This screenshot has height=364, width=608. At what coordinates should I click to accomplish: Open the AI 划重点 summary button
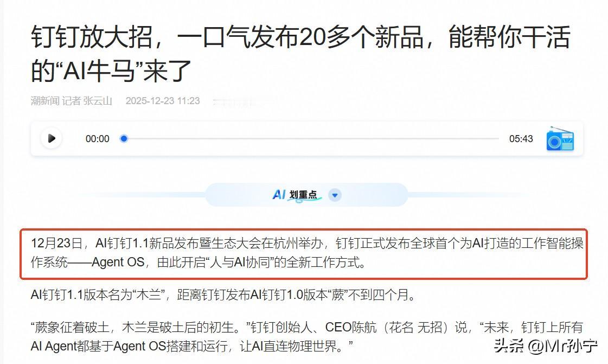pos(306,195)
